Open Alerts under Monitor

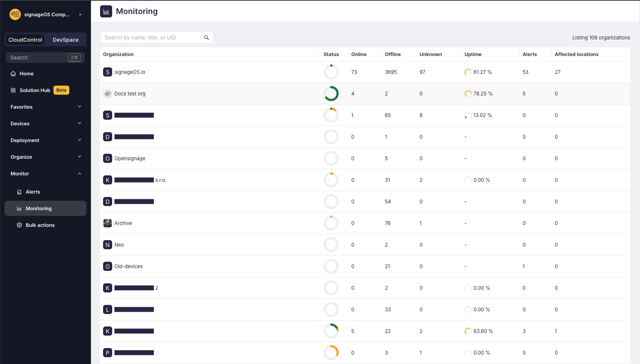point(45,192)
